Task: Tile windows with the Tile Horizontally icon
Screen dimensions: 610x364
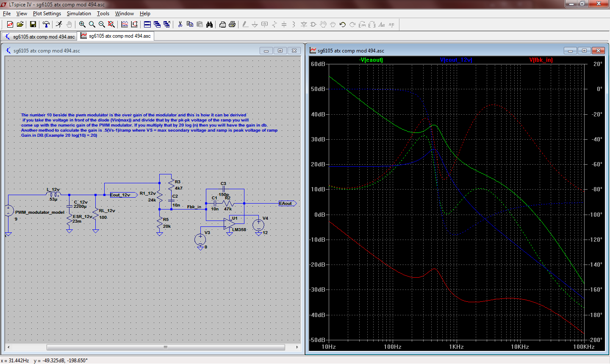Action: (147, 25)
